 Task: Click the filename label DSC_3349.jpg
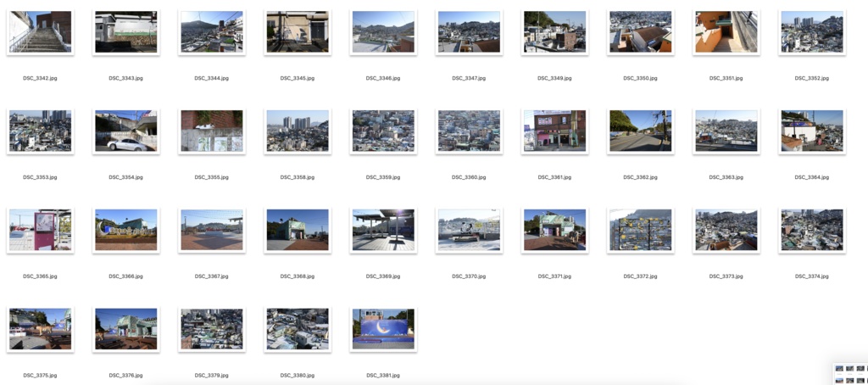(554, 78)
